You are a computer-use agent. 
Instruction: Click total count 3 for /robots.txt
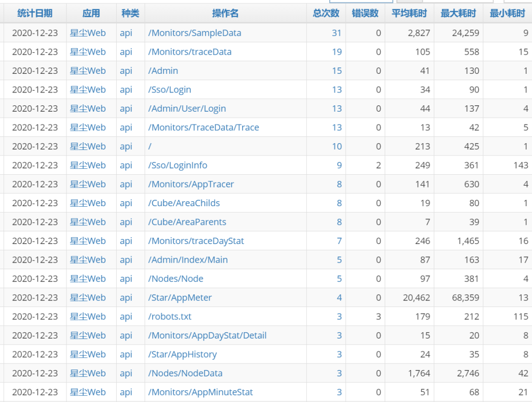point(339,316)
